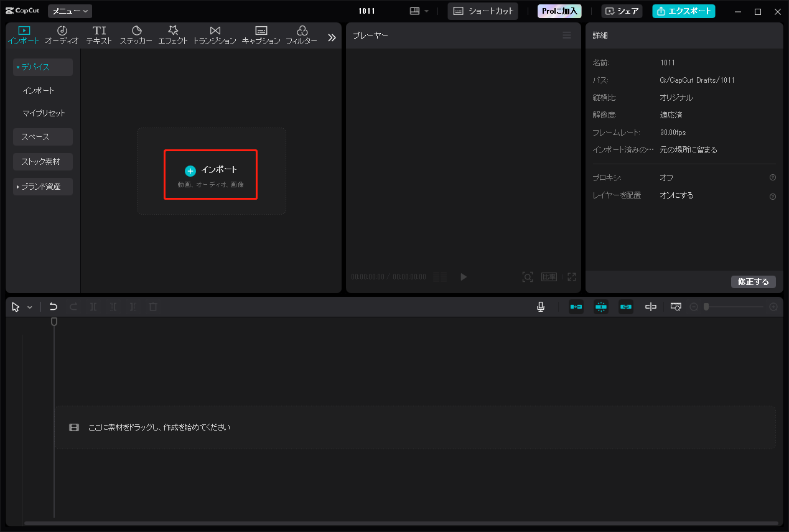Open the ステッカー (Stickers) panel

click(136, 35)
